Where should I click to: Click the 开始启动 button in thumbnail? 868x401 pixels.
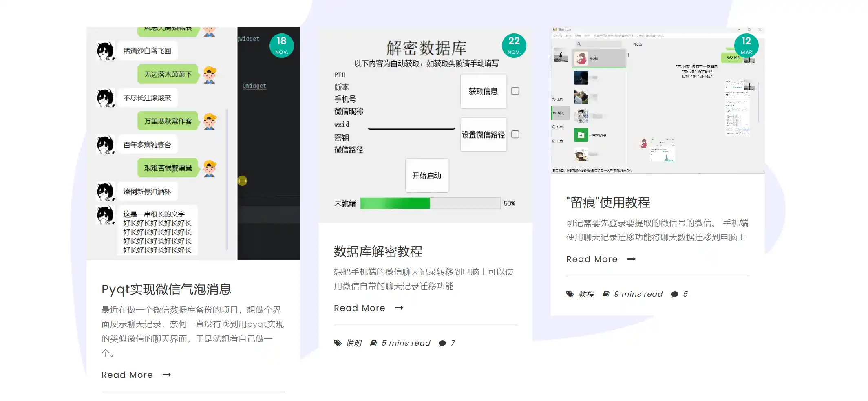(427, 176)
